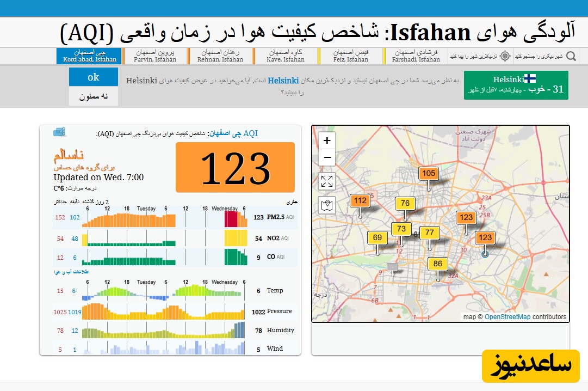Screen dimensions: 588x391
Task: Click the Wind history chart
Action: [164, 347]
